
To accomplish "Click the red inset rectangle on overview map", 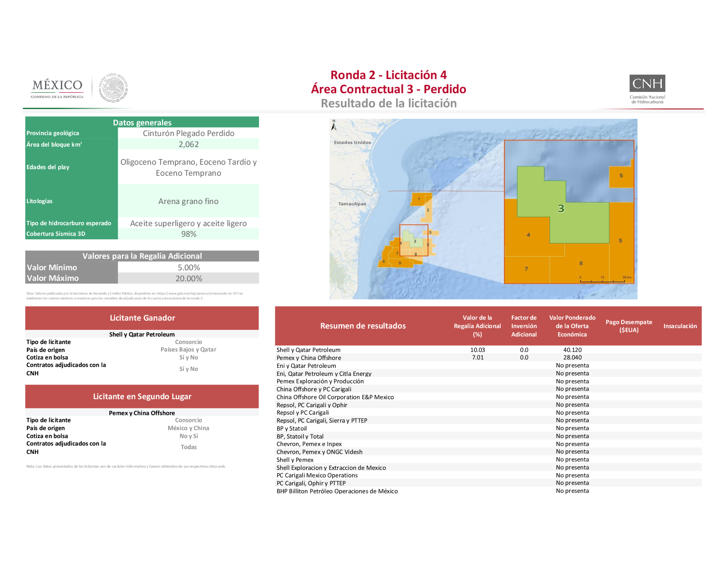I will click(414, 240).
